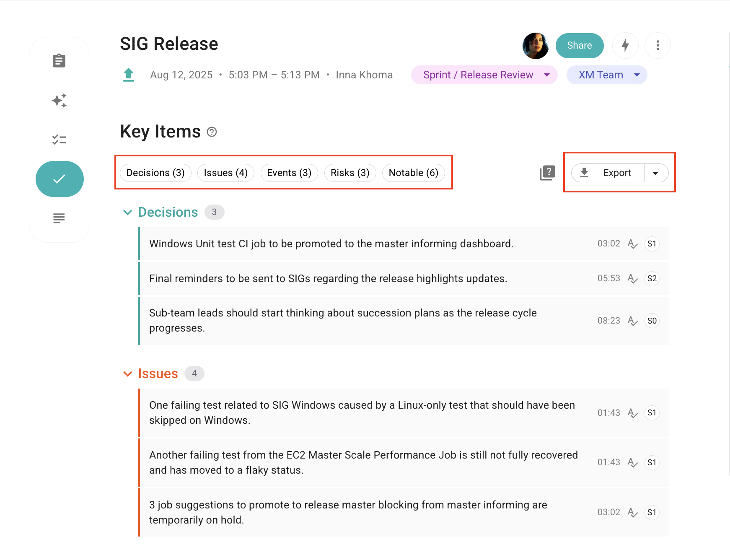Select the checkmark Key Items sidebar icon
Viewport: 730px width, 560px height.
60,179
